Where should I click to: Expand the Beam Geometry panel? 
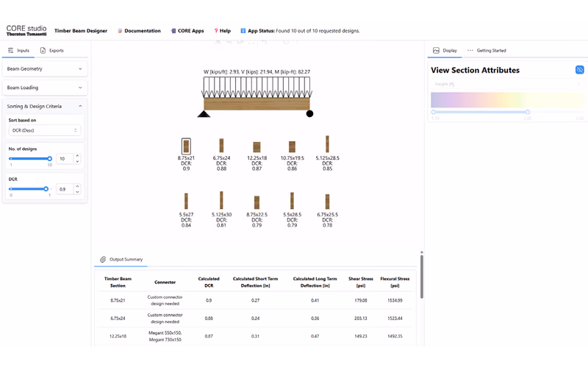point(45,68)
